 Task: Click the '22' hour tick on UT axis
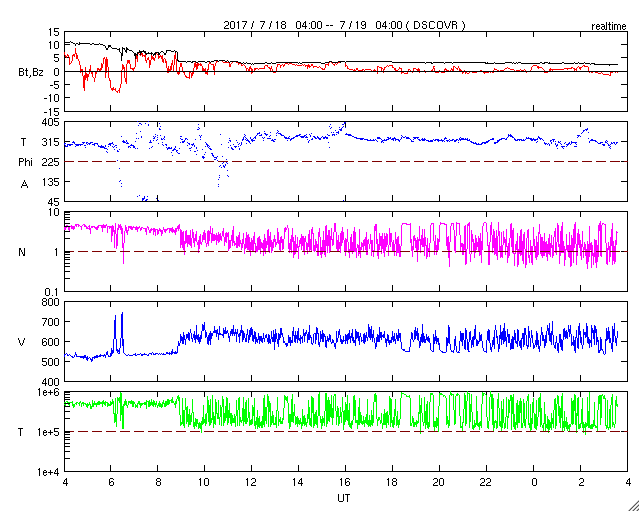click(486, 482)
